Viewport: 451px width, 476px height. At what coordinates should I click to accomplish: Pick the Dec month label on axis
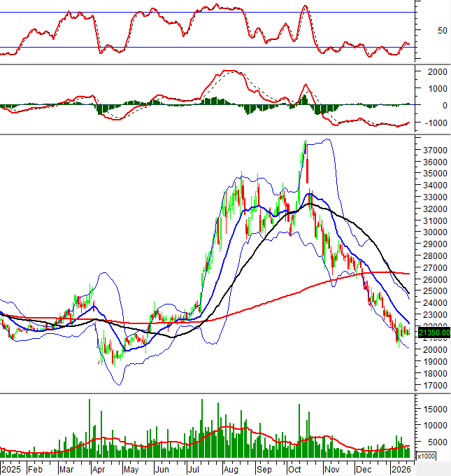point(363,468)
